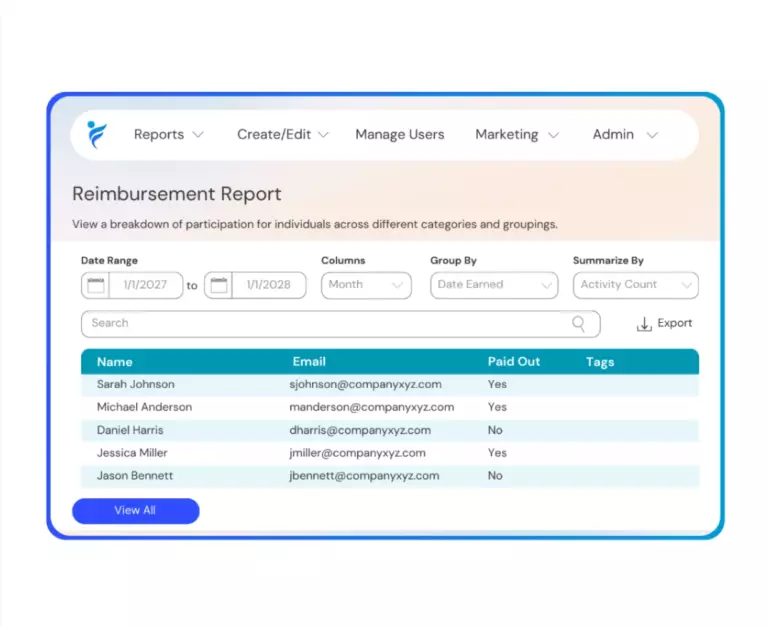Go to Manage Users

click(400, 135)
